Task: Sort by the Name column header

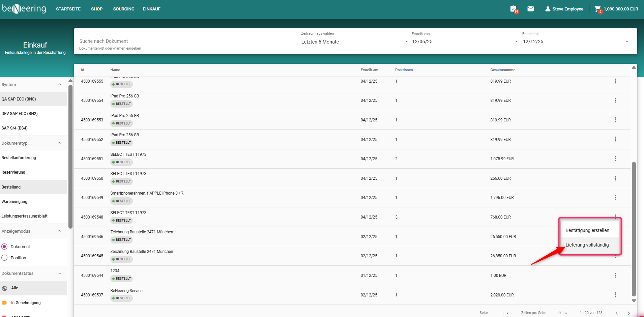Action: 115,70
